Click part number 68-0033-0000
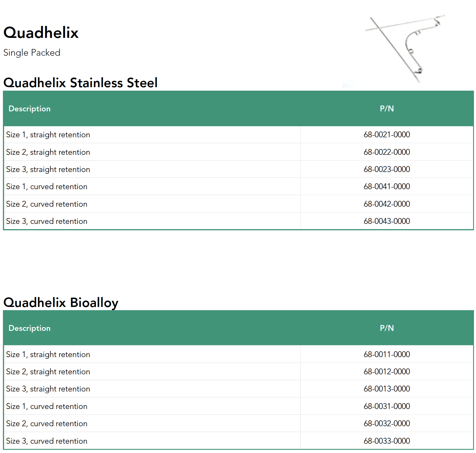 tap(387, 441)
